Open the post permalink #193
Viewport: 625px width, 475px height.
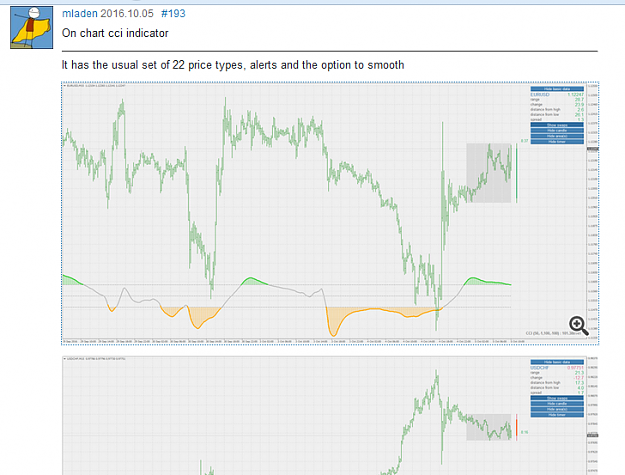[173, 14]
